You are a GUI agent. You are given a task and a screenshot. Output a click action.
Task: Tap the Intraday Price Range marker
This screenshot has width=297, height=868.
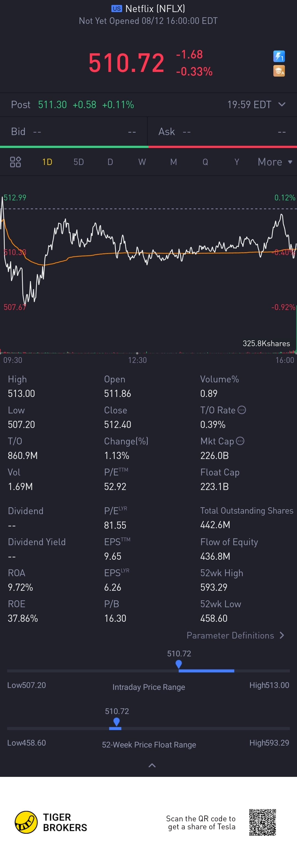click(179, 664)
